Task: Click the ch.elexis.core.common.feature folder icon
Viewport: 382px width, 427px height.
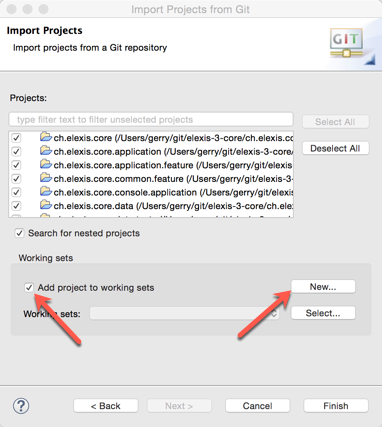Action: tap(46, 178)
